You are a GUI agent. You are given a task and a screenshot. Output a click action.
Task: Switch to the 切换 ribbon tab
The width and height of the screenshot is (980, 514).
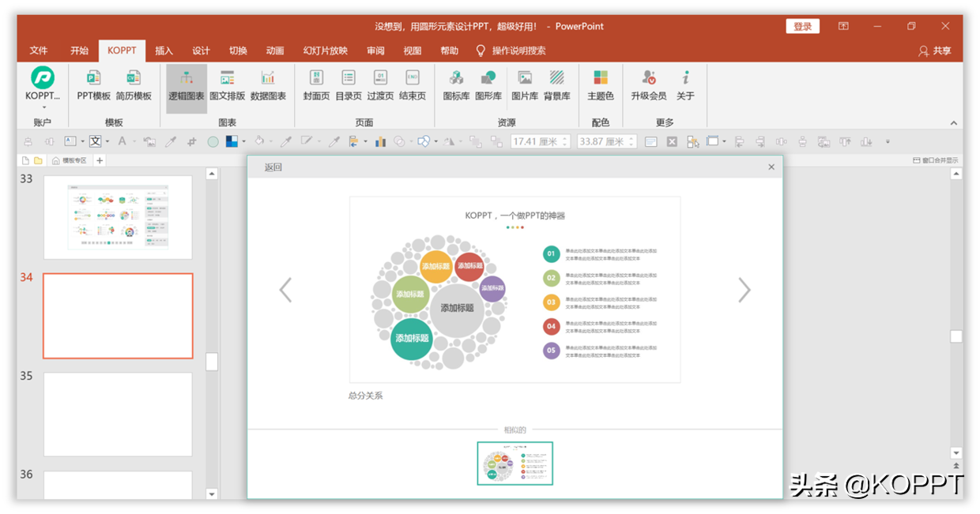pos(238,51)
